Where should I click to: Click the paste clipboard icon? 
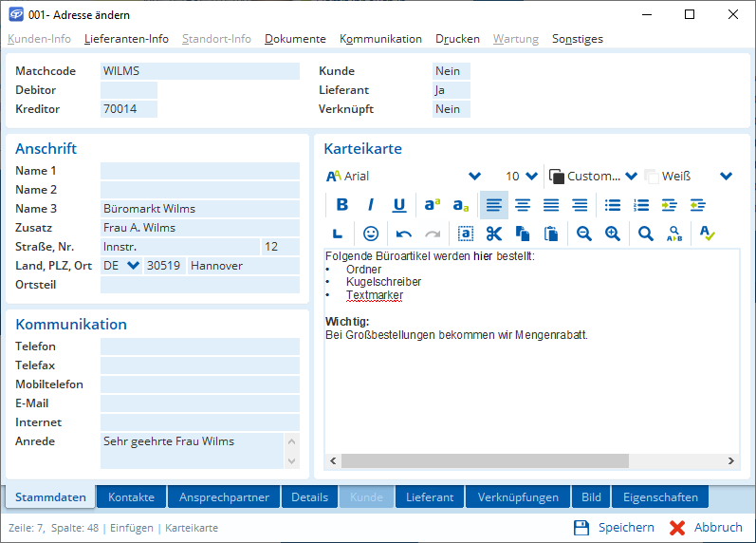(550, 234)
